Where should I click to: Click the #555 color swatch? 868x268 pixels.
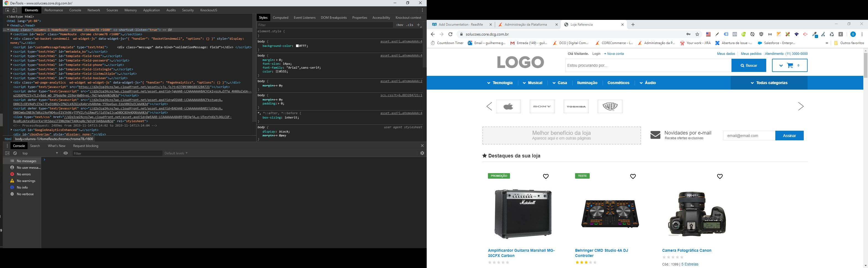click(277, 71)
